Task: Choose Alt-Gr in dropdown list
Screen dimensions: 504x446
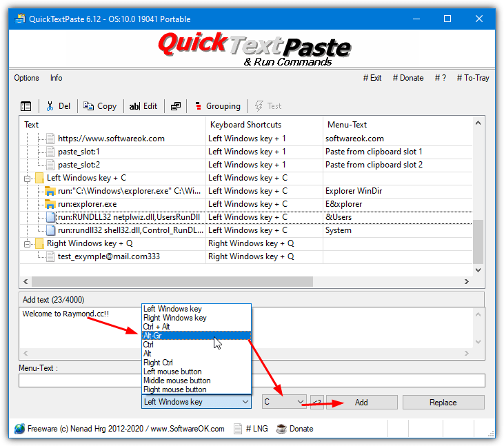Action: tap(196, 336)
